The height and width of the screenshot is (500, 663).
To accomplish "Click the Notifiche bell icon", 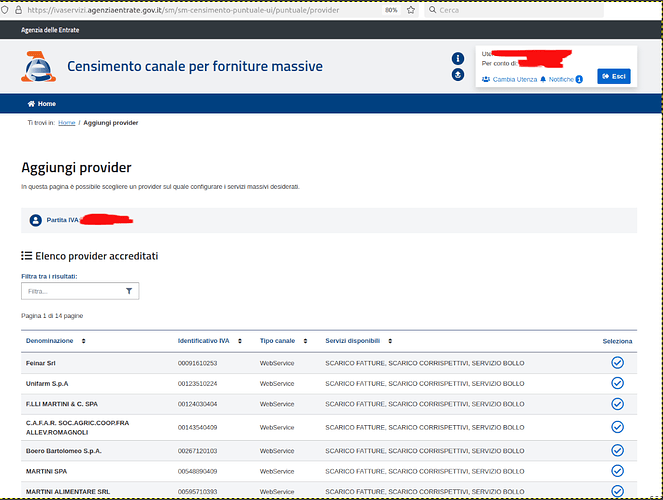I will (543, 79).
